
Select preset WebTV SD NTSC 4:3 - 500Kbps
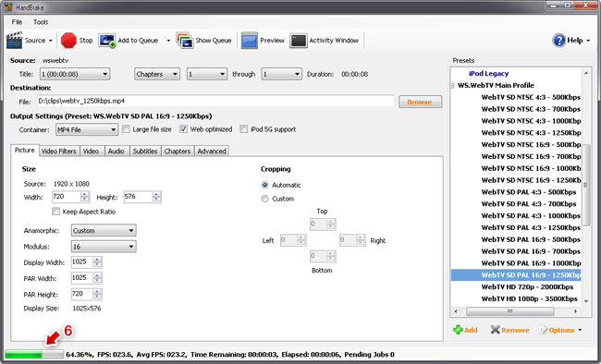pyautogui.click(x=531, y=97)
